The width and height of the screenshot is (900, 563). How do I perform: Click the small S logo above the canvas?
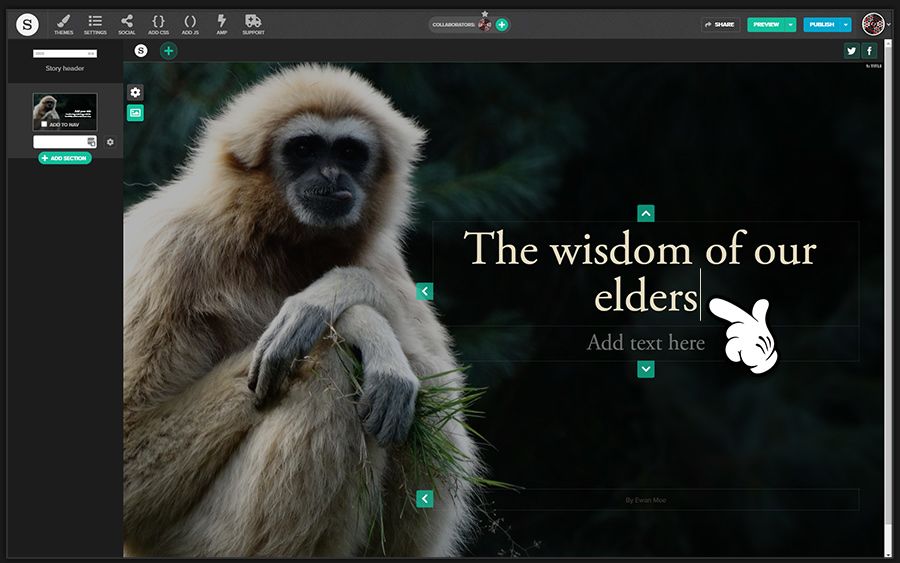pyautogui.click(x=141, y=51)
